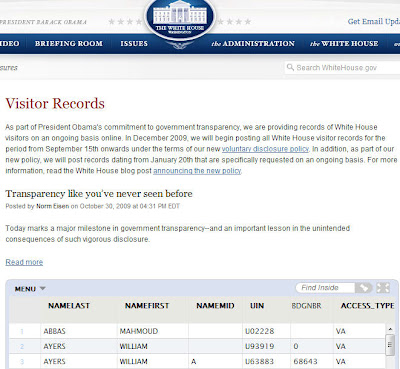Open the Briefing Room menu
This screenshot has height=369, width=400.
coord(69,44)
